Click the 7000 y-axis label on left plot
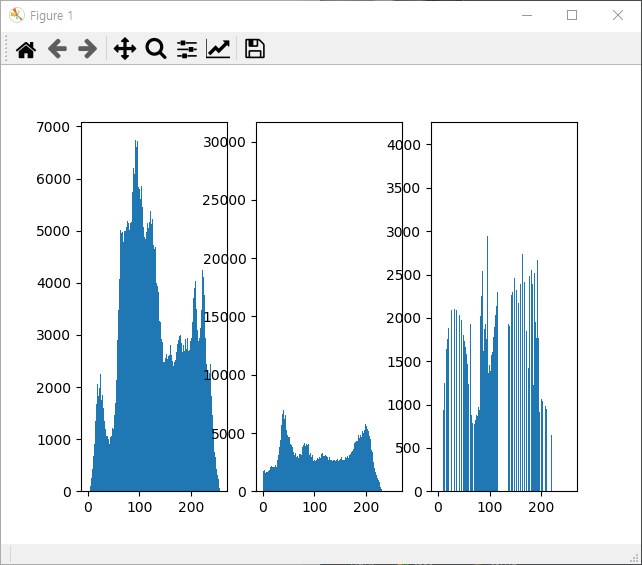 coord(53,127)
